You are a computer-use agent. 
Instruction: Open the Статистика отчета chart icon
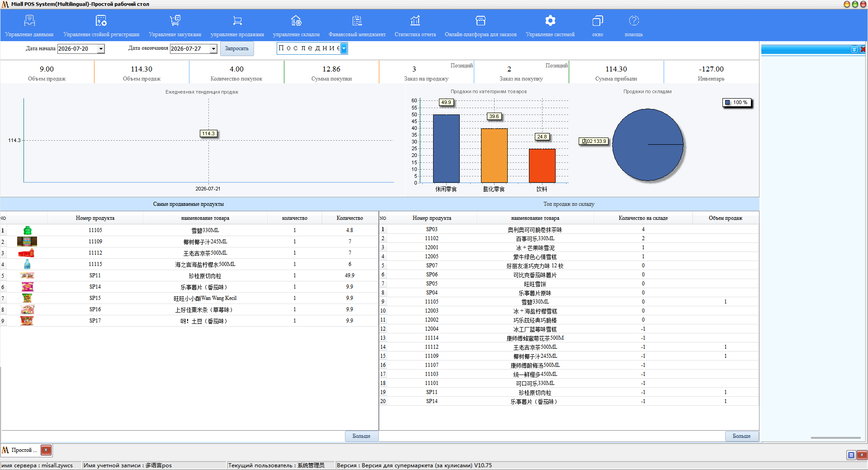415,21
